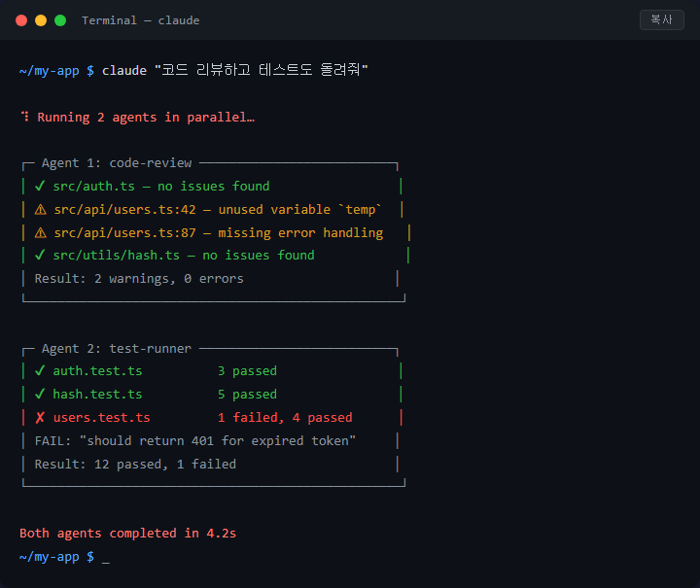Screen dimensions: 700x588
Task: Click the 'Terminal — claude' window title
Action: (x=141, y=20)
